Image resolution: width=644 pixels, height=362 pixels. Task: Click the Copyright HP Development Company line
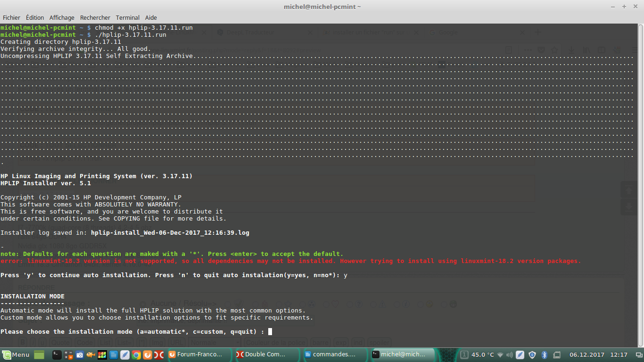tap(91, 197)
